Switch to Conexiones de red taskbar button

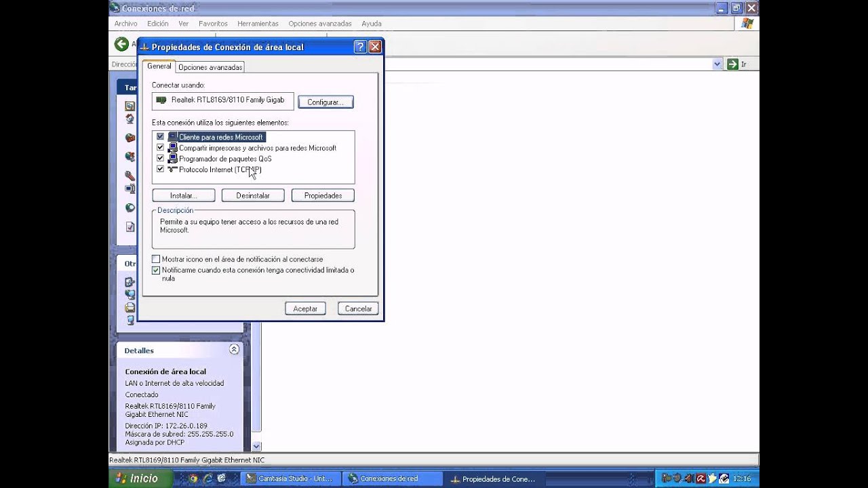click(x=393, y=479)
